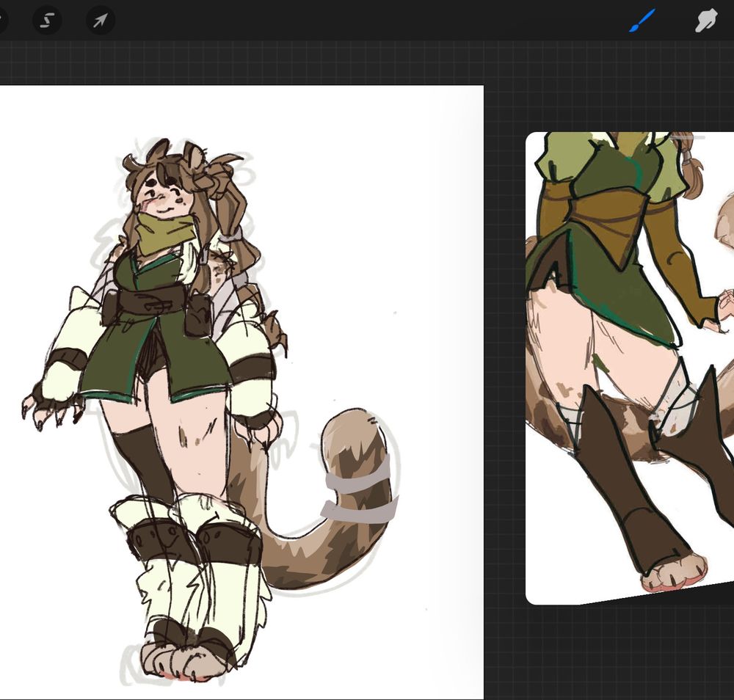Select the Smudge tool

[705, 21]
